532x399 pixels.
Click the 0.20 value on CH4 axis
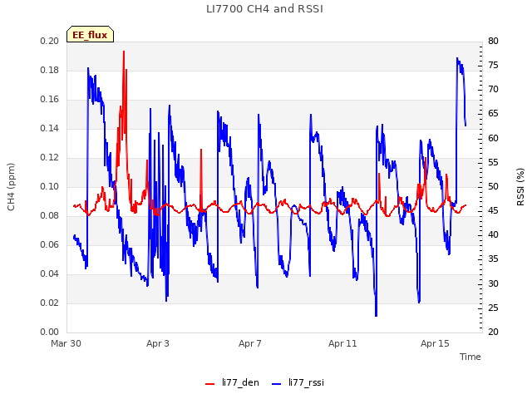tap(50, 41)
